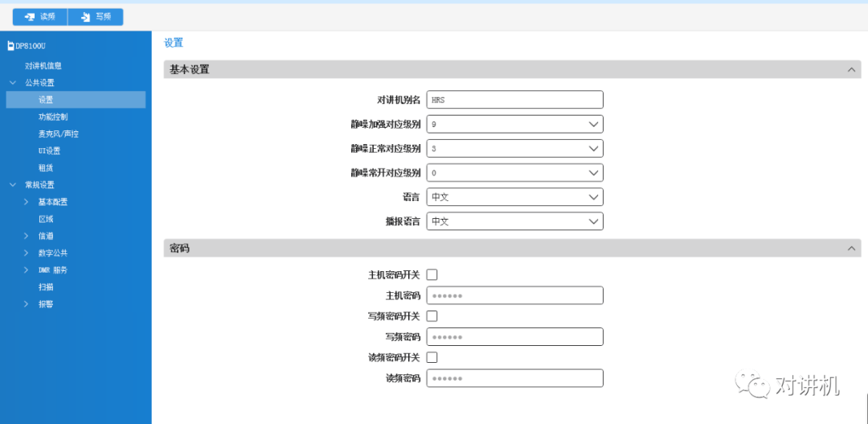This screenshot has height=424, width=868.
Task: Expand the DMR 服务 tree node
Action: tap(26, 270)
